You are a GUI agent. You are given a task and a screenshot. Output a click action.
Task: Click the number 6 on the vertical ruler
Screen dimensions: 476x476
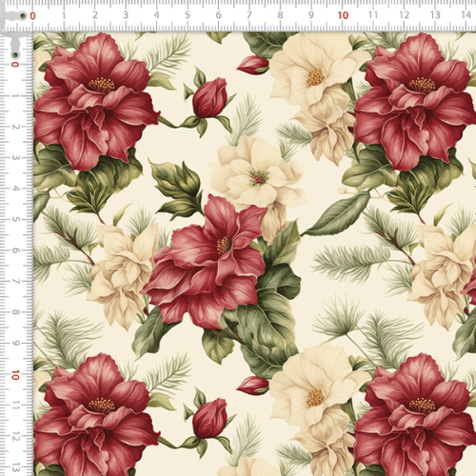[15, 250]
